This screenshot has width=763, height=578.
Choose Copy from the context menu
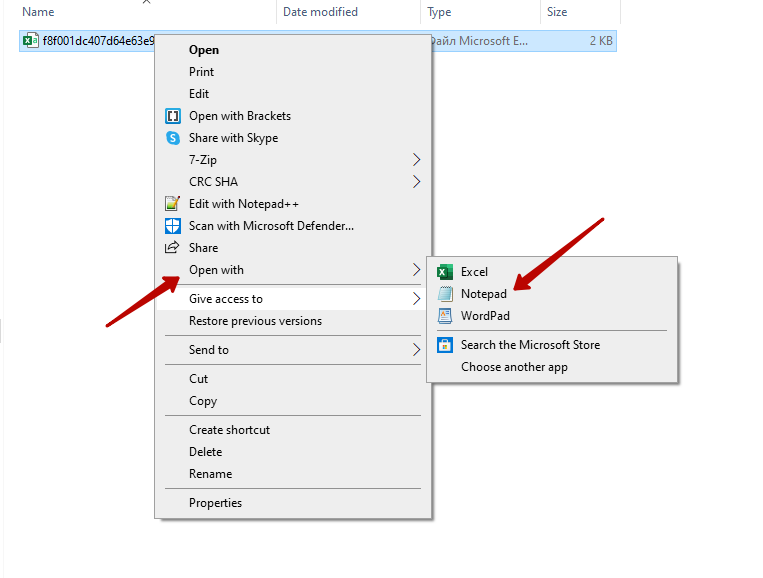[x=293, y=400]
